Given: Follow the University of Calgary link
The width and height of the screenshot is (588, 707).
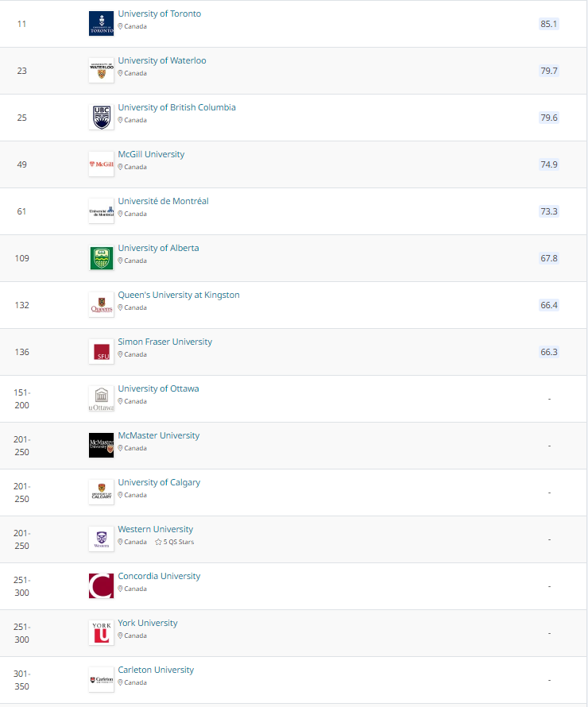Looking at the screenshot, I should coord(159,482).
